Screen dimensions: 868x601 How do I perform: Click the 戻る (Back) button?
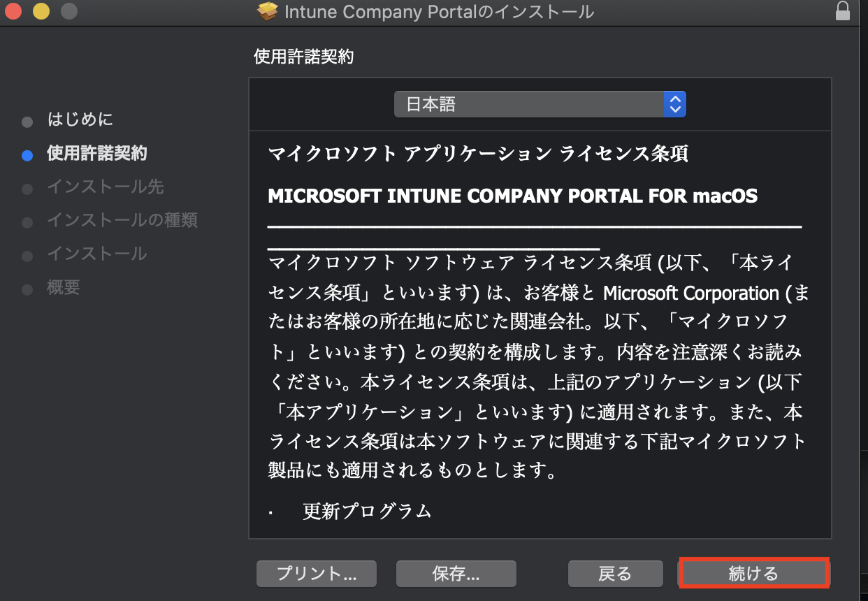click(x=615, y=574)
